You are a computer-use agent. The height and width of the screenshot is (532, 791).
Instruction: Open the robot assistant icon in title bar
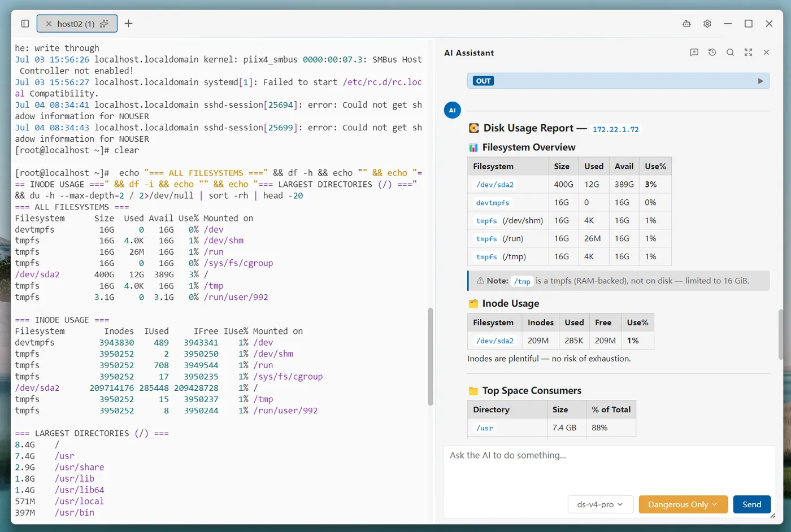tap(686, 24)
